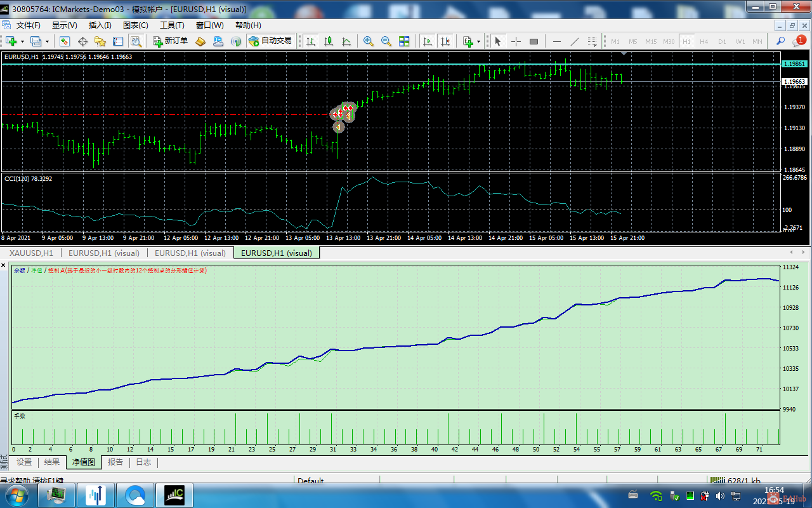Click the volume speaker tray icon
Image resolution: width=812 pixels, height=508 pixels.
click(720, 495)
